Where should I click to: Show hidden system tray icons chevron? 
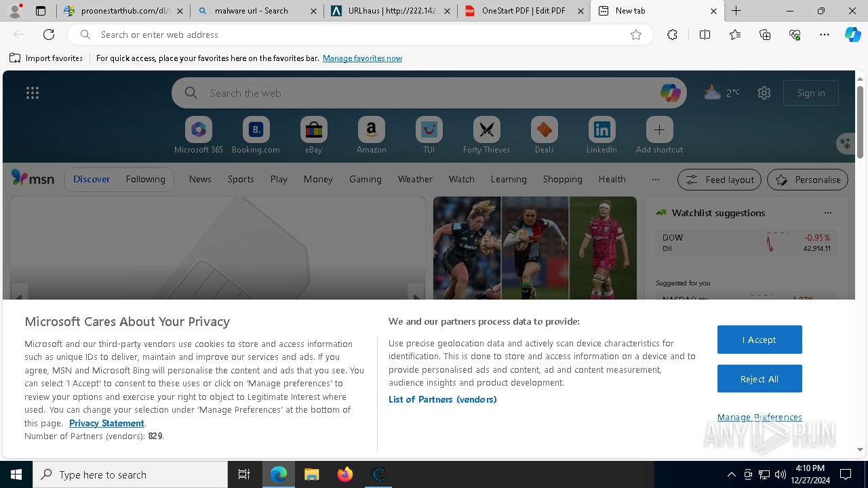click(731, 474)
